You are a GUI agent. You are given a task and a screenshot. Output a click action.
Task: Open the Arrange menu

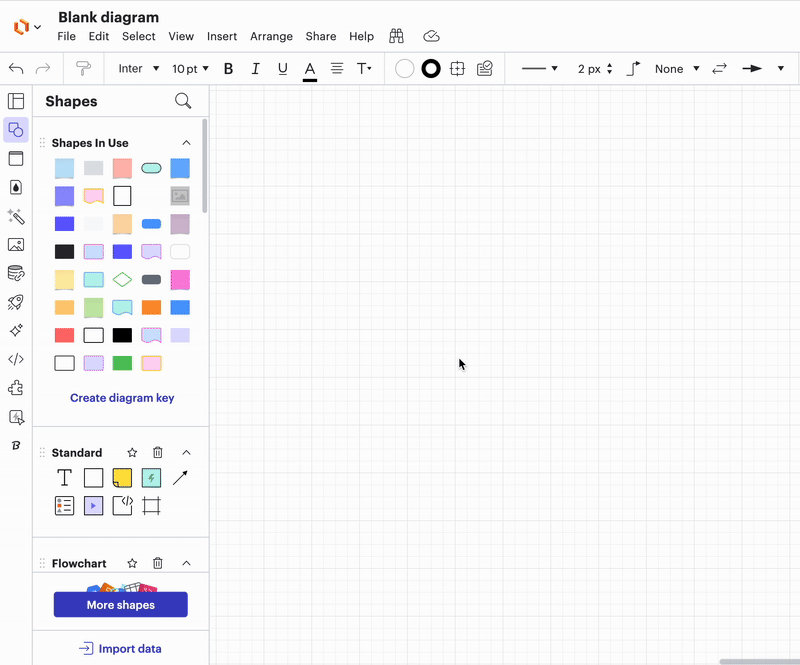click(271, 36)
